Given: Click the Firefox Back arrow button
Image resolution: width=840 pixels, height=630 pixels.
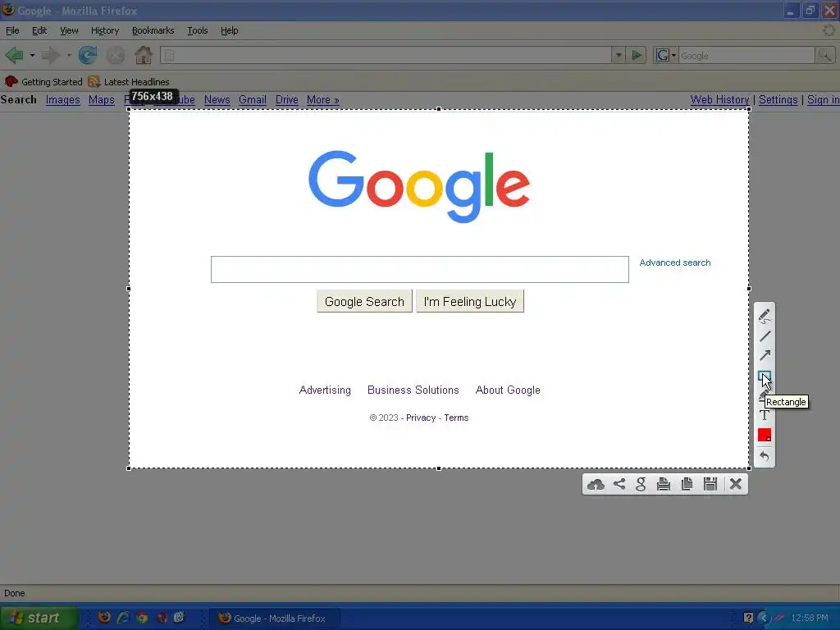Looking at the screenshot, I should pyautogui.click(x=15, y=55).
